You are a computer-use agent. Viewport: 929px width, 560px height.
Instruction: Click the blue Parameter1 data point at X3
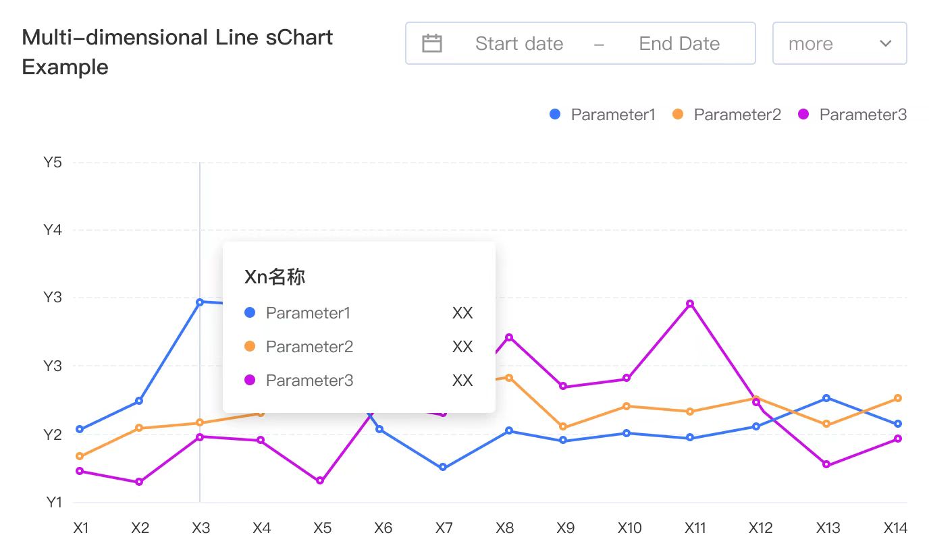(x=200, y=302)
